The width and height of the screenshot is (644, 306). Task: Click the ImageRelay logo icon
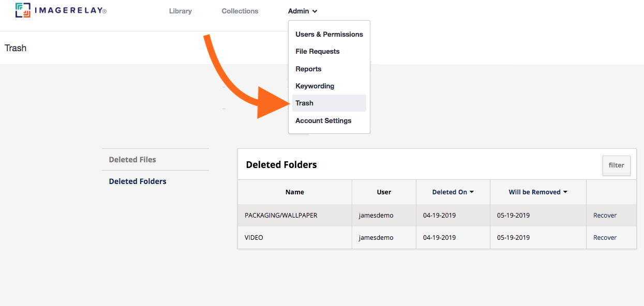pos(23,10)
